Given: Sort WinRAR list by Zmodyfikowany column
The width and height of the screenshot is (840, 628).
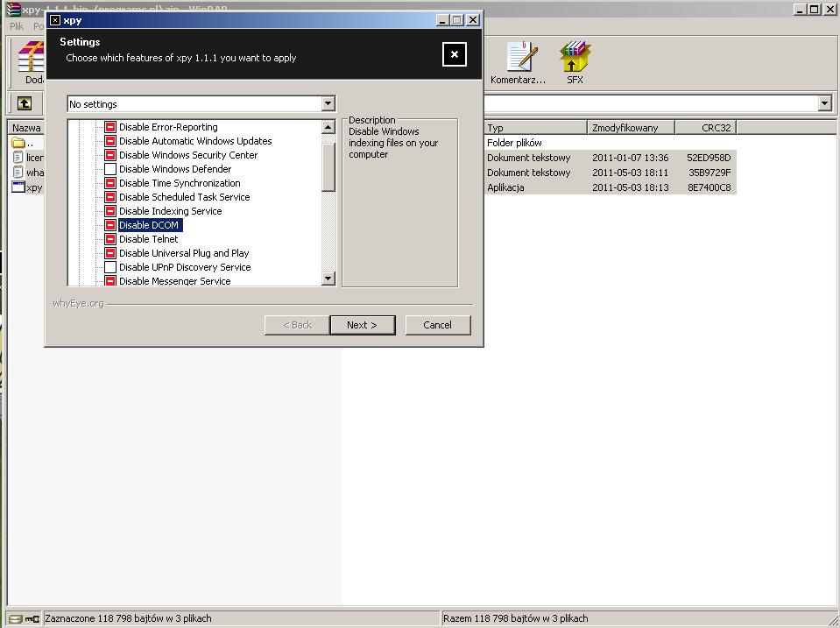Looking at the screenshot, I should (x=631, y=128).
